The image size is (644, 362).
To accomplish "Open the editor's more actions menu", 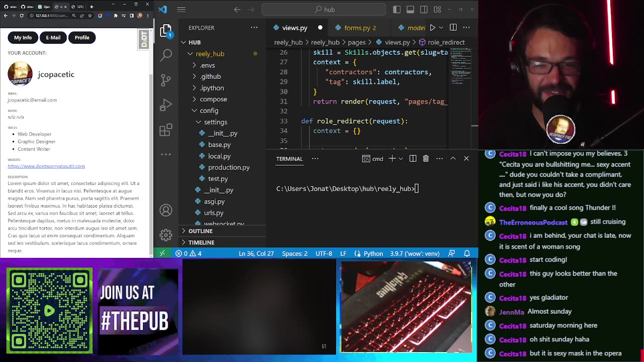I will coord(466,28).
